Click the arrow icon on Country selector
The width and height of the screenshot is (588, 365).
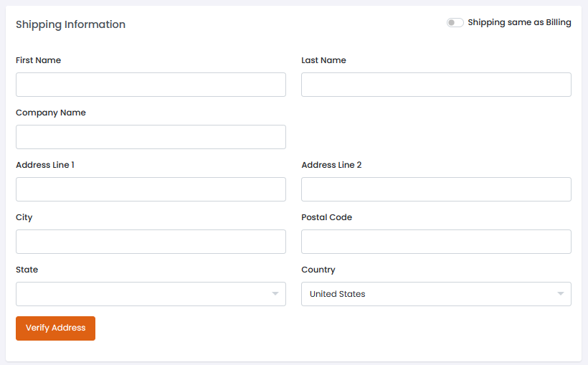[x=561, y=294]
